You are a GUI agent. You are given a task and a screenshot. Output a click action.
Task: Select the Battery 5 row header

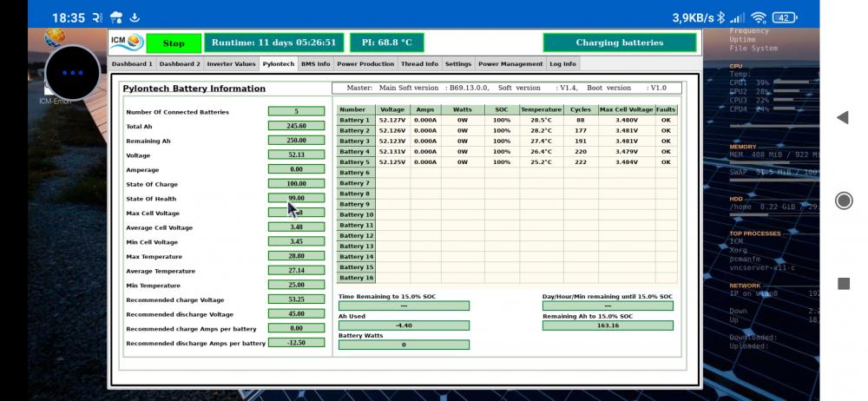tap(356, 162)
